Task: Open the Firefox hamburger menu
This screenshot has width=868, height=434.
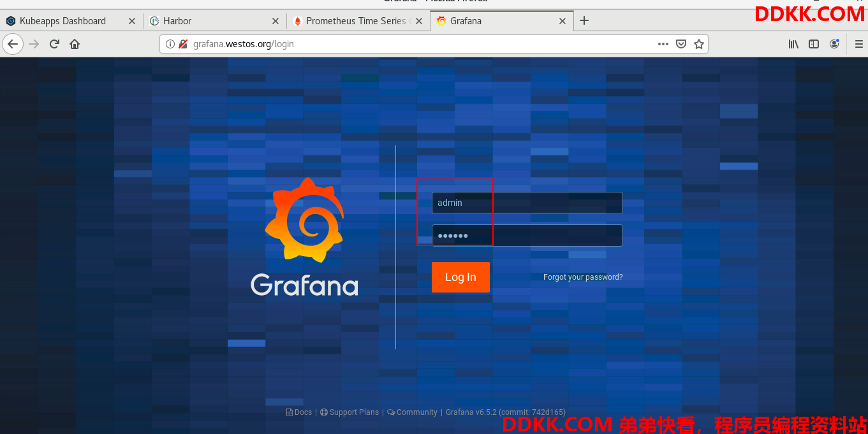Action: pyautogui.click(x=858, y=44)
